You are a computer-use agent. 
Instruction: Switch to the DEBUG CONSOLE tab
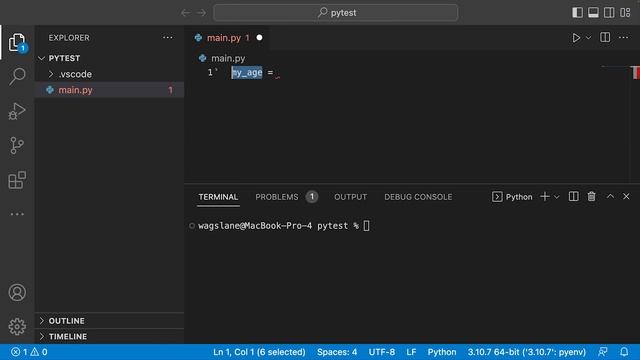(x=418, y=197)
